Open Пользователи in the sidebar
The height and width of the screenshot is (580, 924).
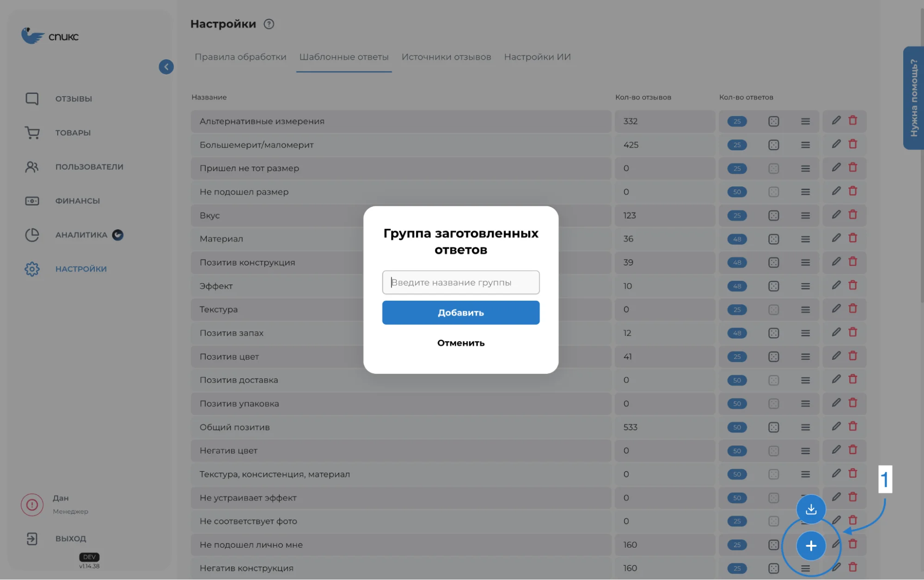click(x=74, y=167)
